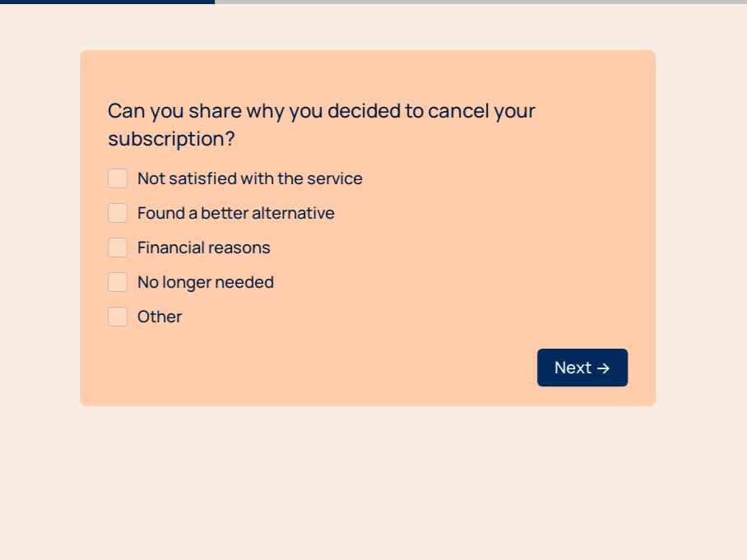The width and height of the screenshot is (747, 560).
Task: Tick the 'Found a better alternative' box
Action: (x=118, y=213)
